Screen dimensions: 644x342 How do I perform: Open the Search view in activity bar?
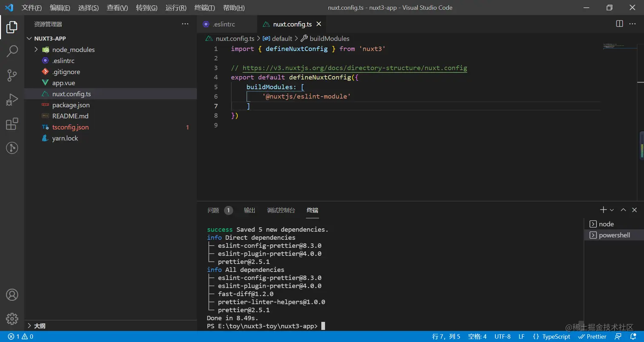(12, 51)
